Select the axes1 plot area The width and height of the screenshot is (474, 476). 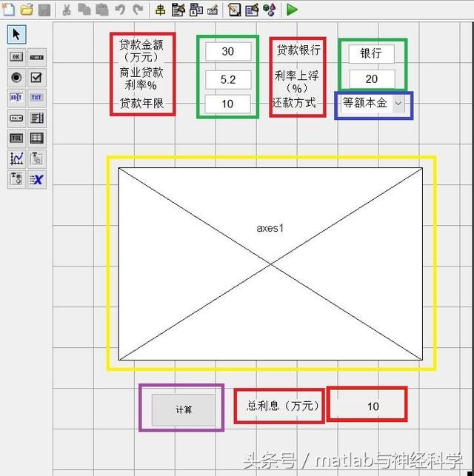point(270,264)
